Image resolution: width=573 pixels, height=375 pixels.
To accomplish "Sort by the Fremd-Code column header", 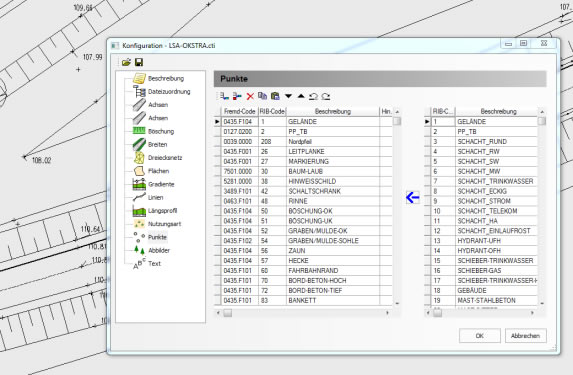I will [239, 111].
